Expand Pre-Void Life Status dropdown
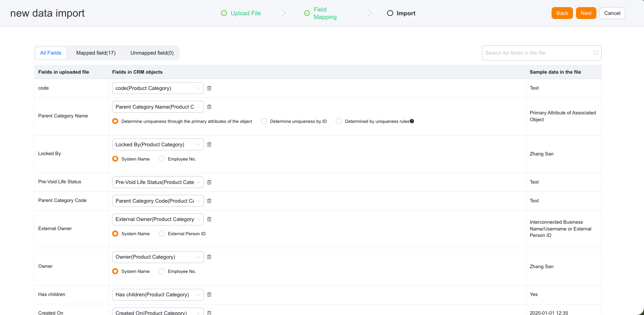 coord(158,182)
